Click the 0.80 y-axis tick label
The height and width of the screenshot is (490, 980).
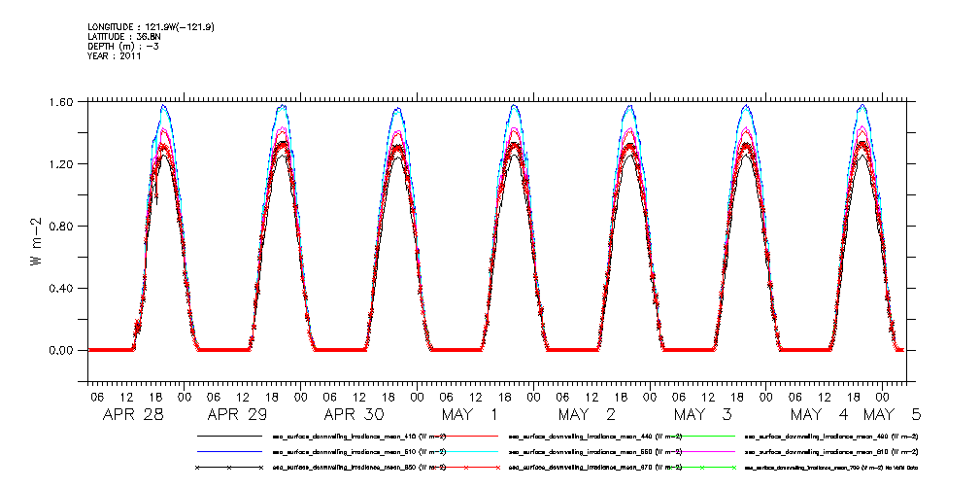(x=62, y=226)
